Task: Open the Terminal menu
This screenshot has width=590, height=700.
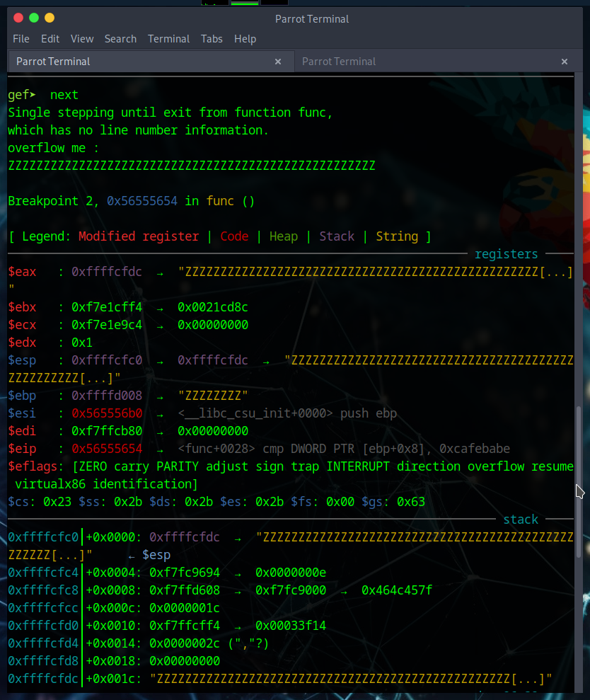Action: point(168,39)
